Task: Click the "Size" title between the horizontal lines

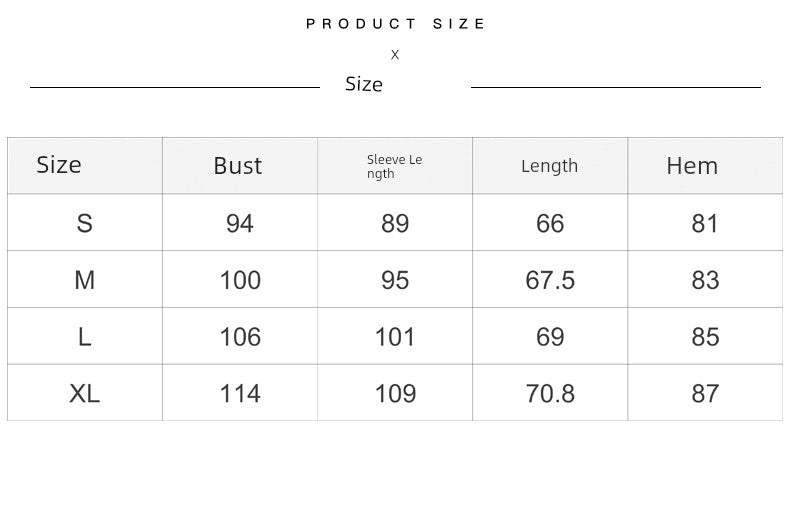Action: 364,85
